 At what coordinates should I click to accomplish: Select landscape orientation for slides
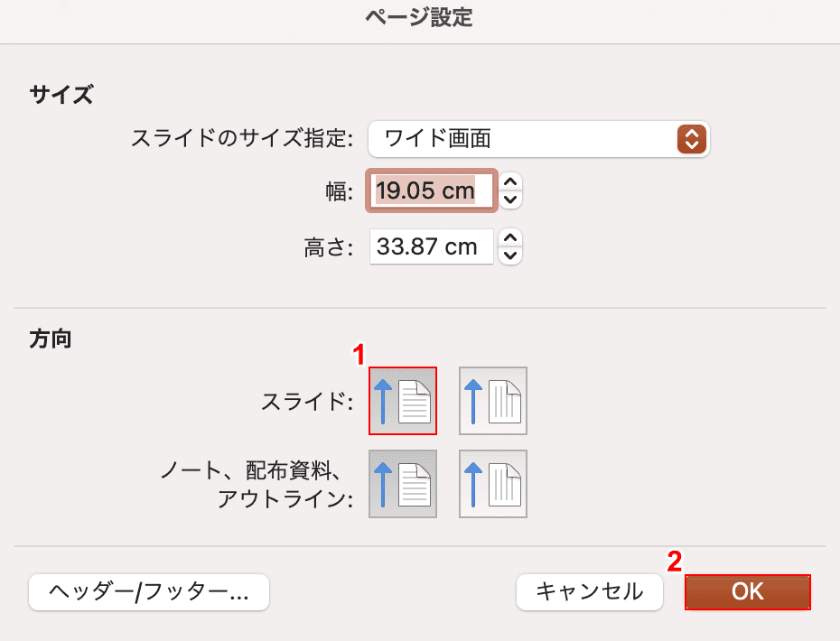[493, 401]
